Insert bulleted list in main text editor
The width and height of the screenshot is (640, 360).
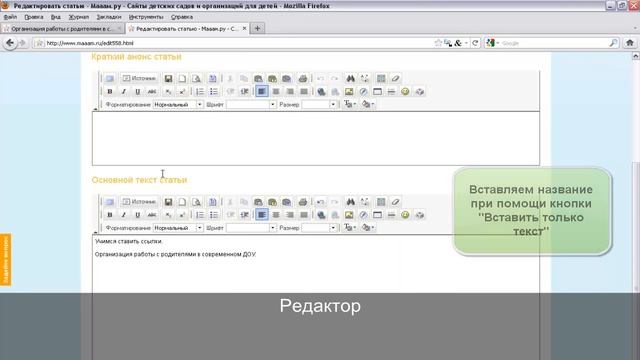(x=213, y=215)
